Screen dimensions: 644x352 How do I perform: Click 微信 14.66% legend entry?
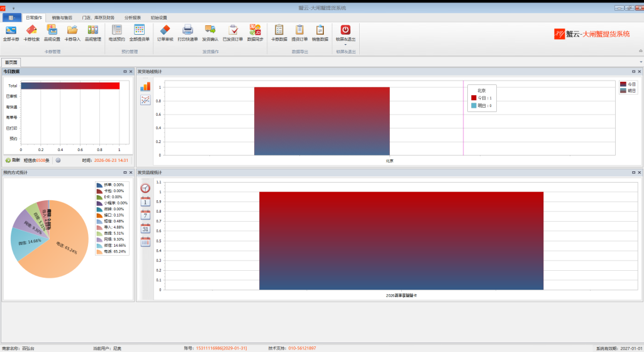[x=111, y=246]
